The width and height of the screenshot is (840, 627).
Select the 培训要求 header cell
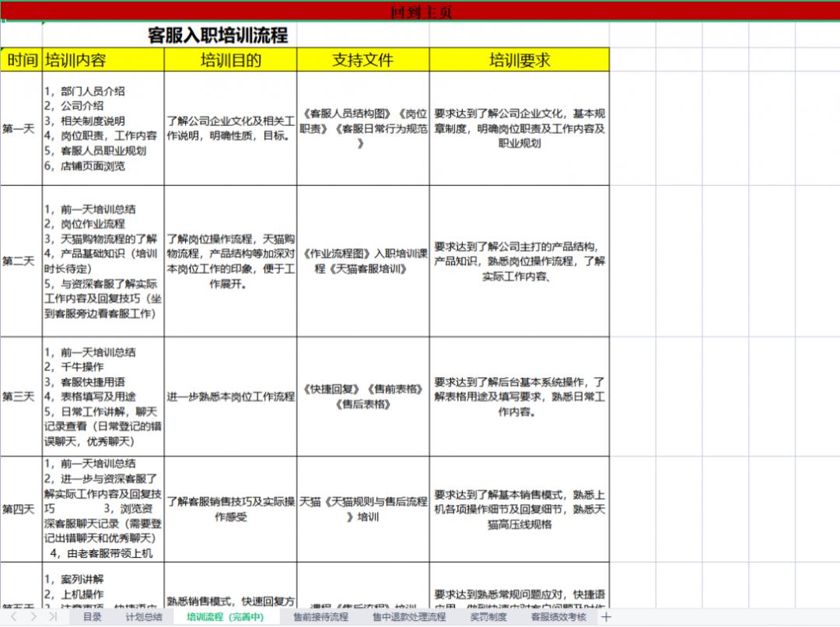point(519,60)
